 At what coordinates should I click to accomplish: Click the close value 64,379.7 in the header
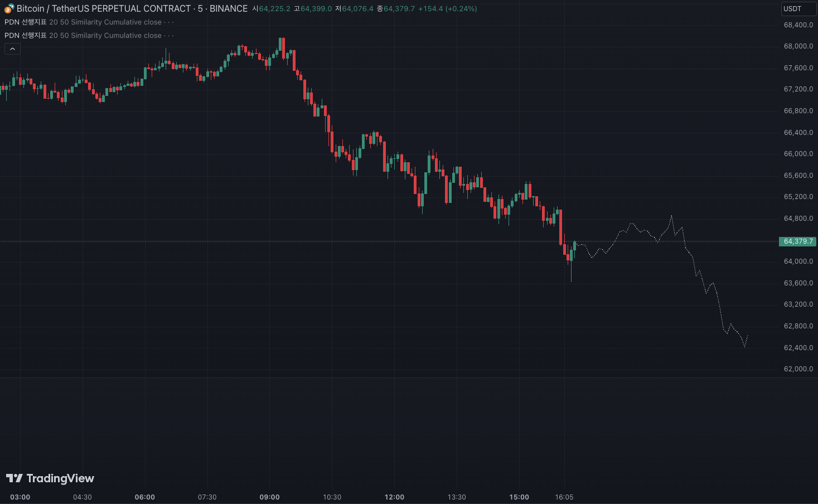[399, 9]
